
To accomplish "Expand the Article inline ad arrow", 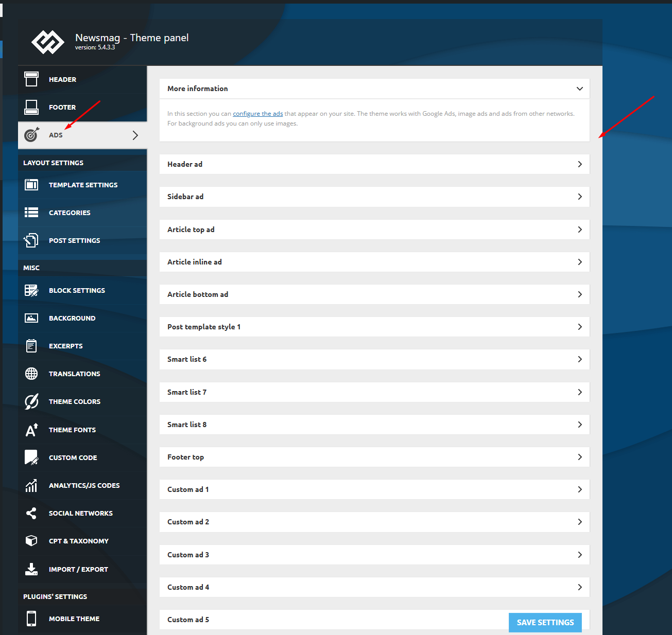I will point(580,262).
